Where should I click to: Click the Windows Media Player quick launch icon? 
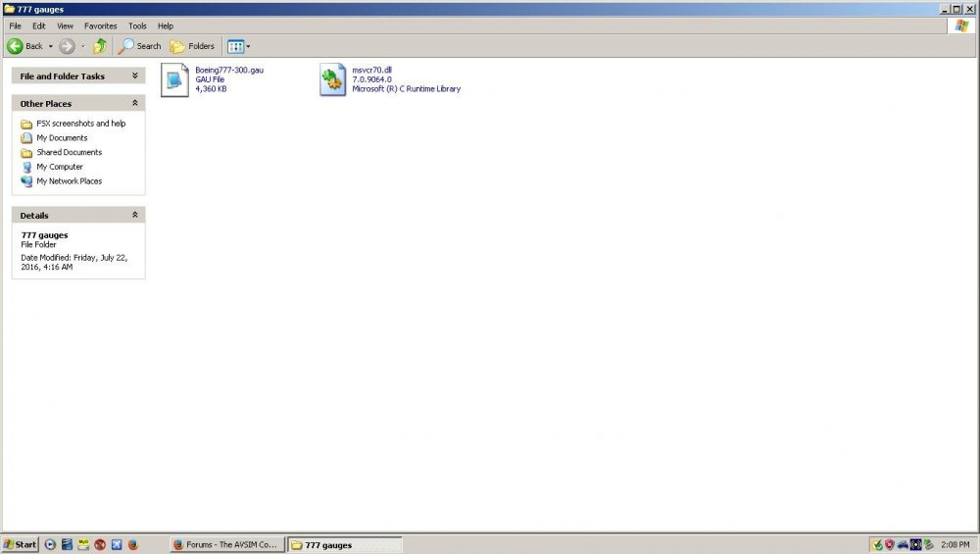pos(51,544)
